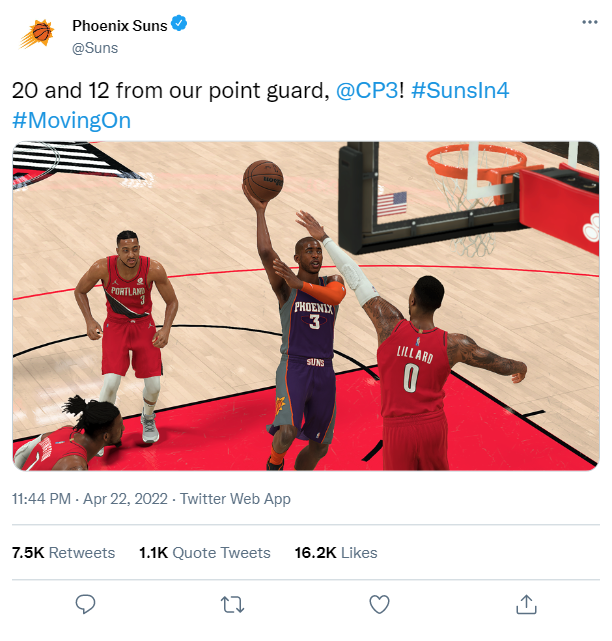
Task: Open the #MovingOn hashtag
Action: click(72, 121)
